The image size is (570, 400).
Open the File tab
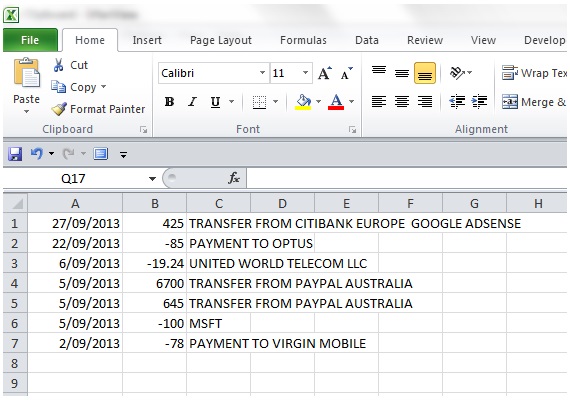[30, 40]
